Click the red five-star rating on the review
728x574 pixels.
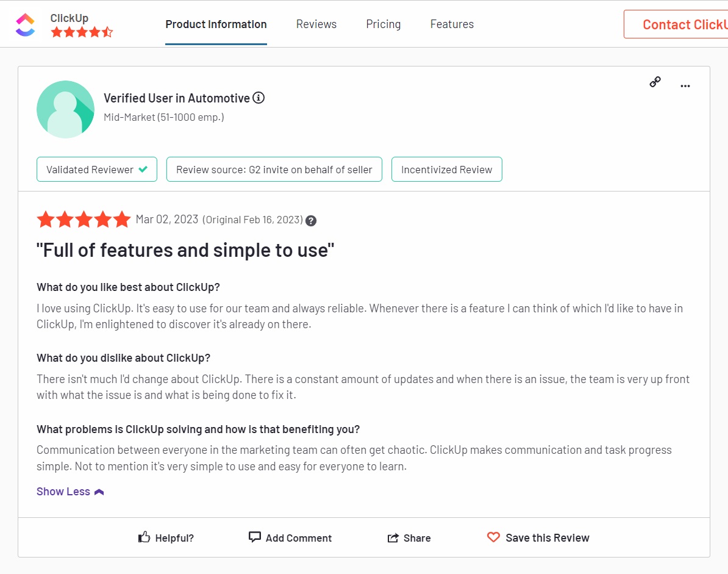(x=84, y=219)
